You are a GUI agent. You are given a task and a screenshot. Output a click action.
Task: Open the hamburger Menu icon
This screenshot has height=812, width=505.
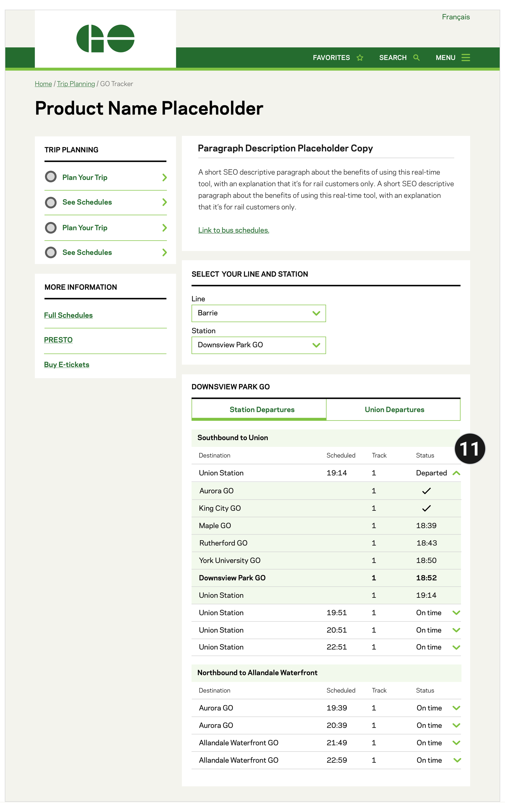pyautogui.click(x=466, y=57)
